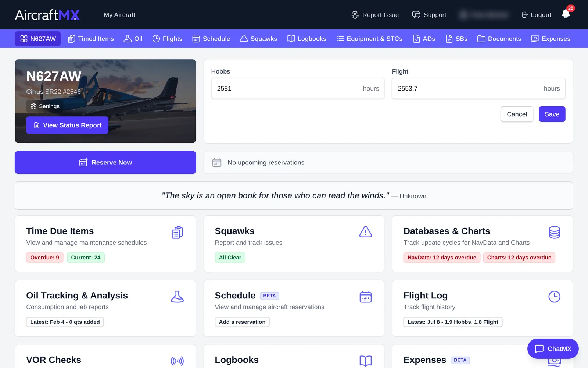Log out of the account
The width and height of the screenshot is (588, 368).
click(x=536, y=15)
